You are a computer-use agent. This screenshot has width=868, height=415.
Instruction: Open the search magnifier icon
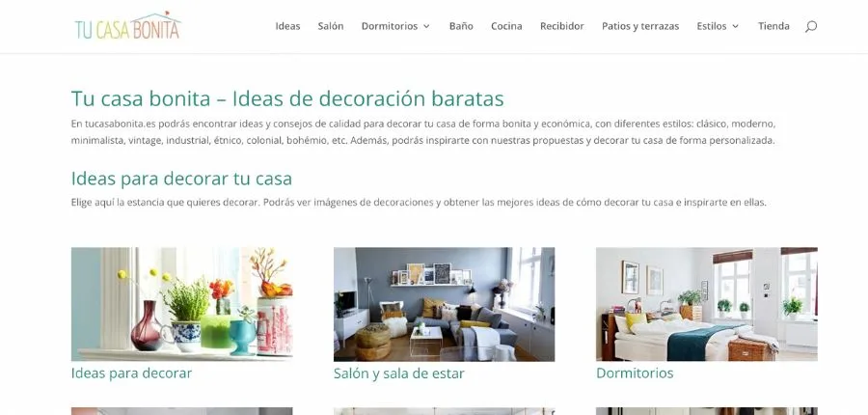click(x=810, y=26)
